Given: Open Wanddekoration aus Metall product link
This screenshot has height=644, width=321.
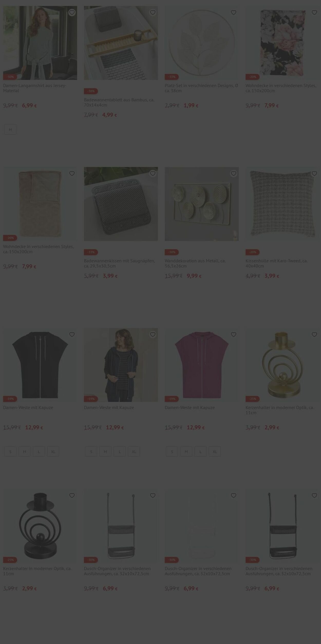Looking at the screenshot, I should (195, 263).
